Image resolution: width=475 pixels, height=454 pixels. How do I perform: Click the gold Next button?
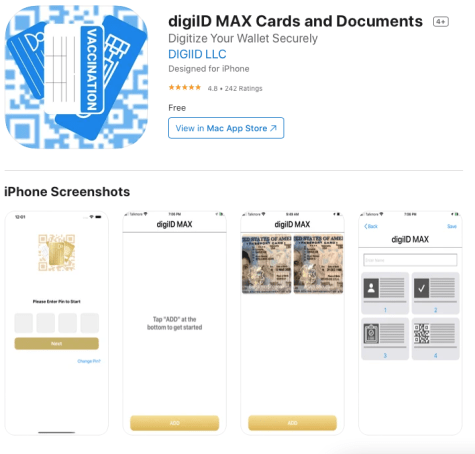[57, 343]
